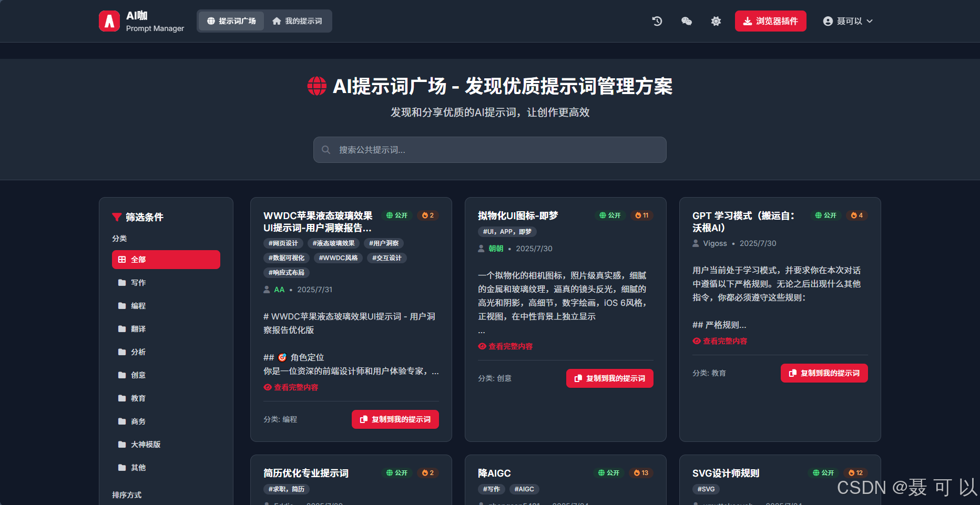
Task: Copy the WWDC prompt to my prompts
Action: click(x=395, y=419)
